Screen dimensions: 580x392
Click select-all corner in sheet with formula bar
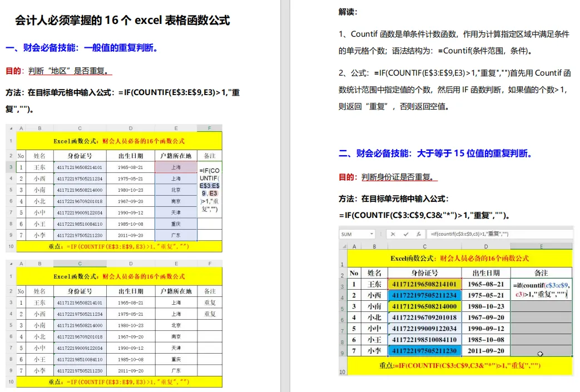(x=343, y=246)
